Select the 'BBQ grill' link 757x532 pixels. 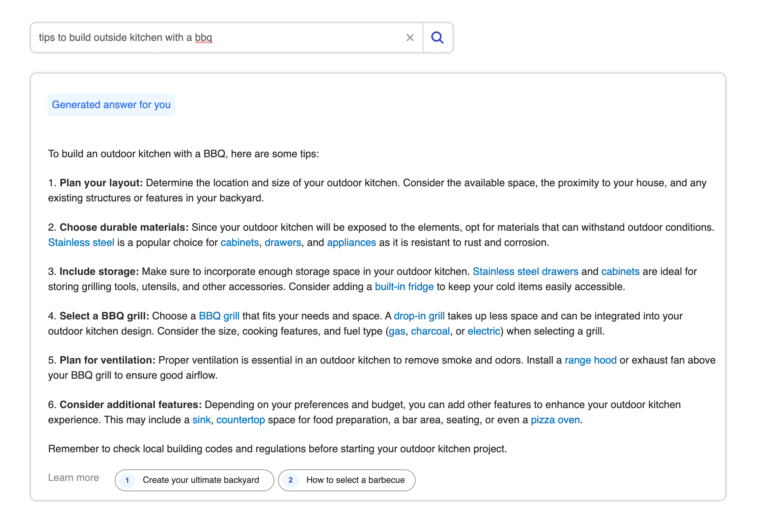(219, 316)
